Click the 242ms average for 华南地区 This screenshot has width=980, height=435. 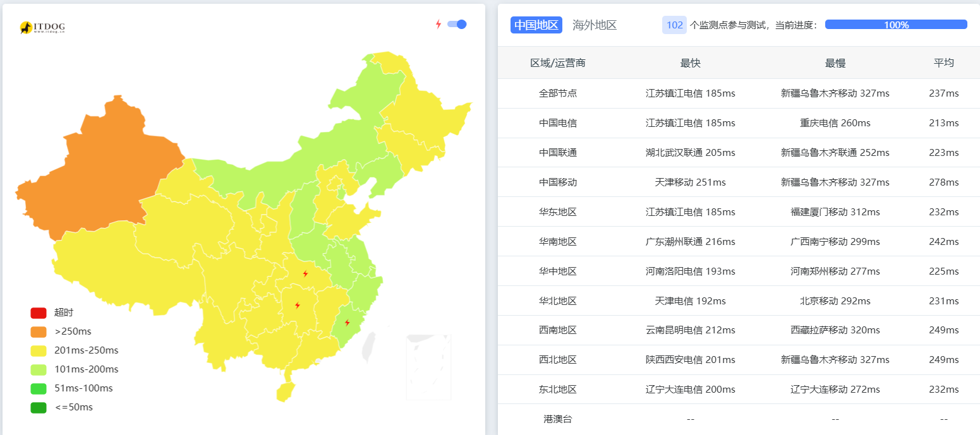click(x=944, y=242)
